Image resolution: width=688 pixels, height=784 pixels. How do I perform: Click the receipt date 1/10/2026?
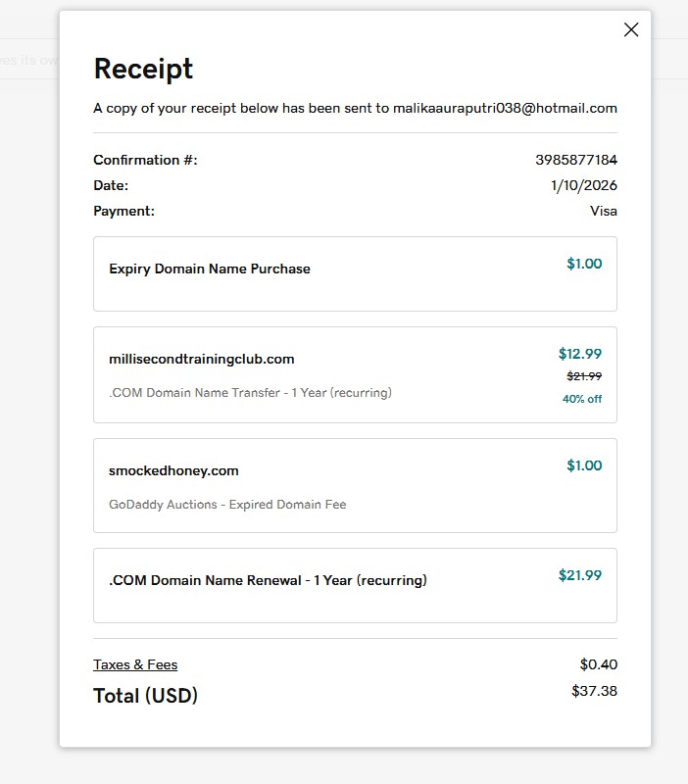pyautogui.click(x=584, y=185)
